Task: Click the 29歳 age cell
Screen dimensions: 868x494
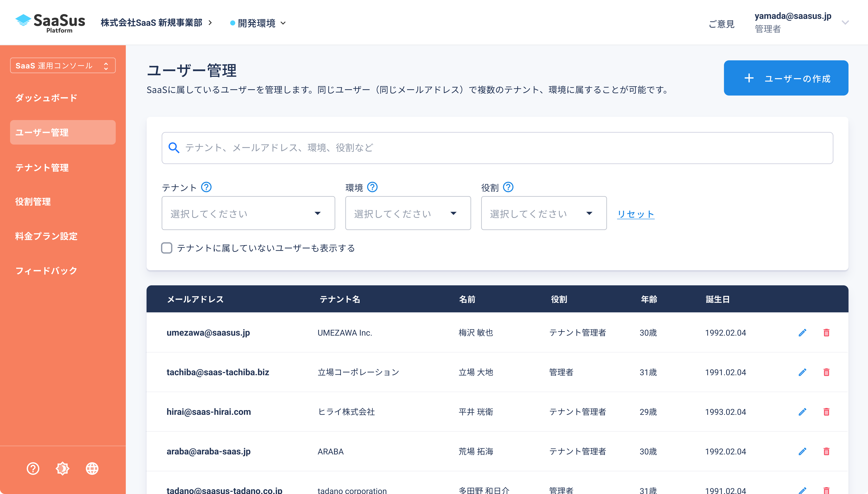Action: point(648,412)
